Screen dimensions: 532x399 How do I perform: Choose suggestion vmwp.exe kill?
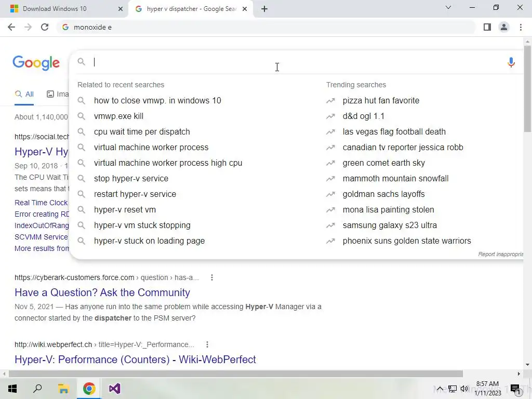[119, 116]
